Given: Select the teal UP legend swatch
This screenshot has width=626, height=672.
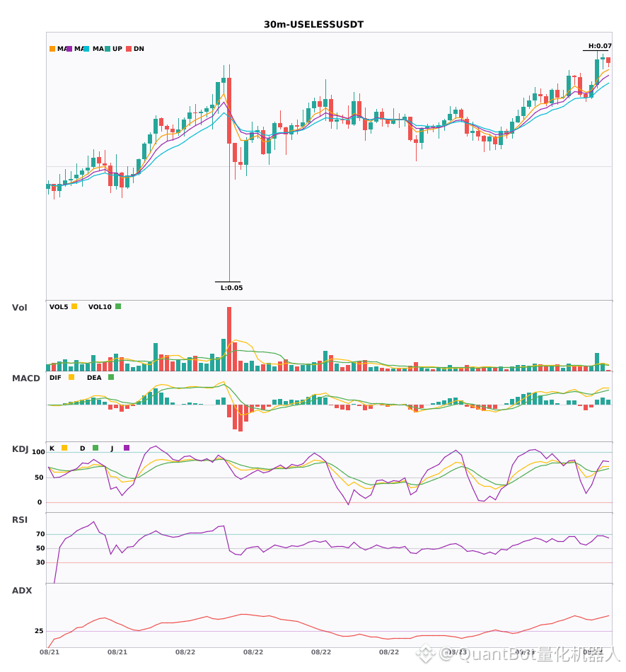Looking at the screenshot, I should [108, 49].
